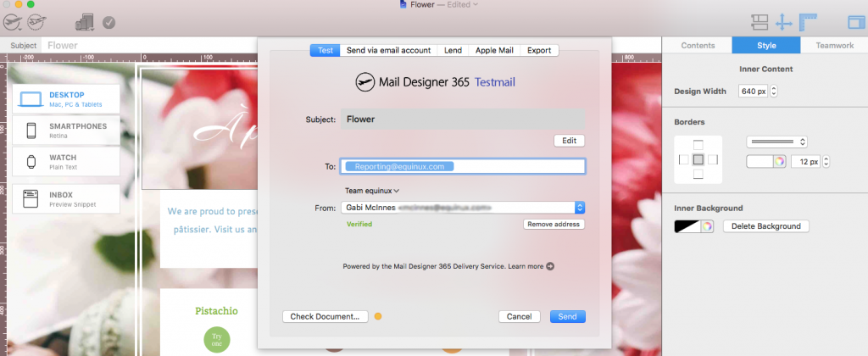
Task: Click the main window Subject field
Action: (x=149, y=46)
